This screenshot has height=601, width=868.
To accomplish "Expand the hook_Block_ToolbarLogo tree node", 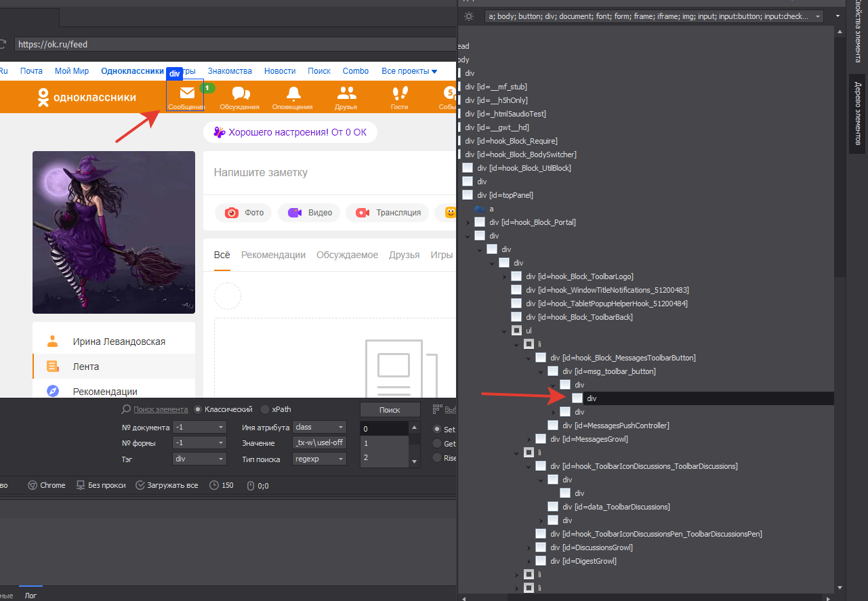I will (505, 276).
